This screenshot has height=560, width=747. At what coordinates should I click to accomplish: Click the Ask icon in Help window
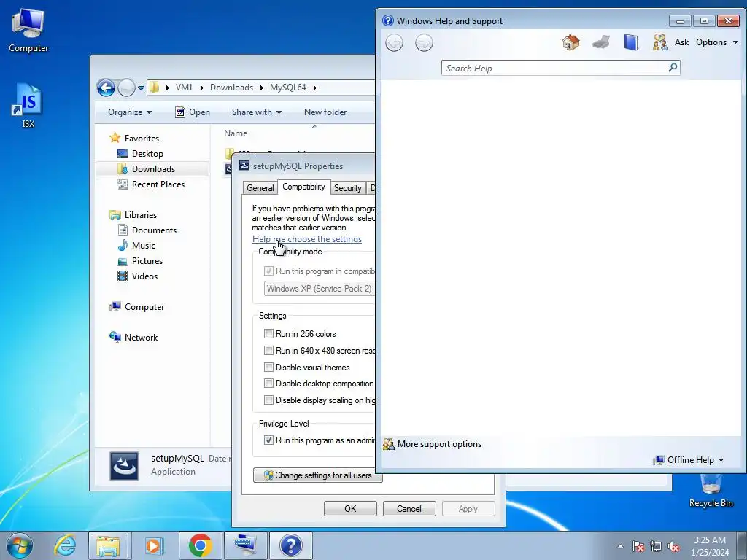[x=659, y=42]
